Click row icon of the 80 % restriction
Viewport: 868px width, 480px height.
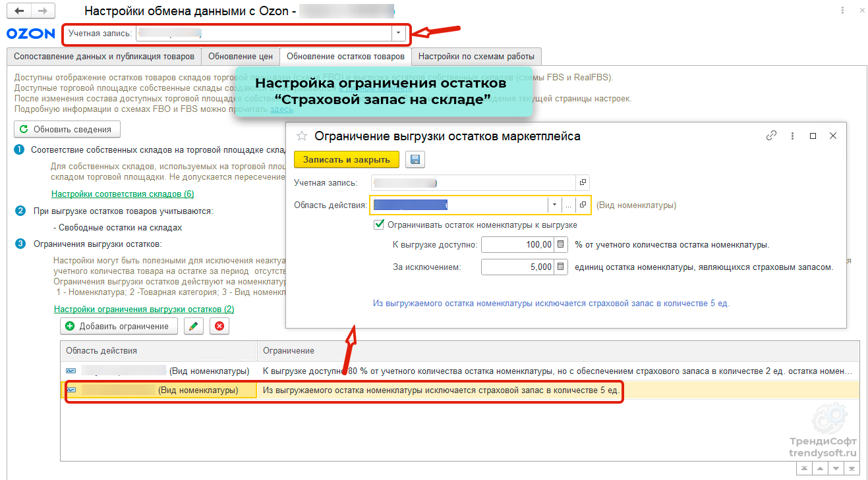click(x=71, y=371)
